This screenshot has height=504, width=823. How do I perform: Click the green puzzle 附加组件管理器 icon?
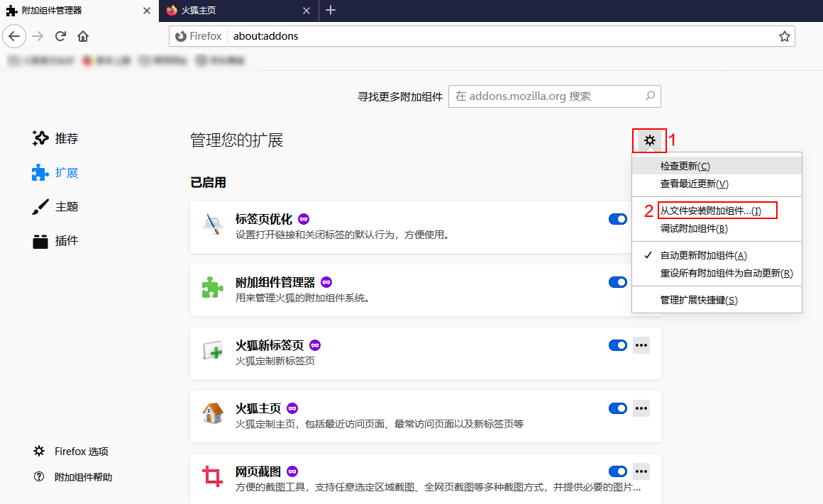[213, 287]
